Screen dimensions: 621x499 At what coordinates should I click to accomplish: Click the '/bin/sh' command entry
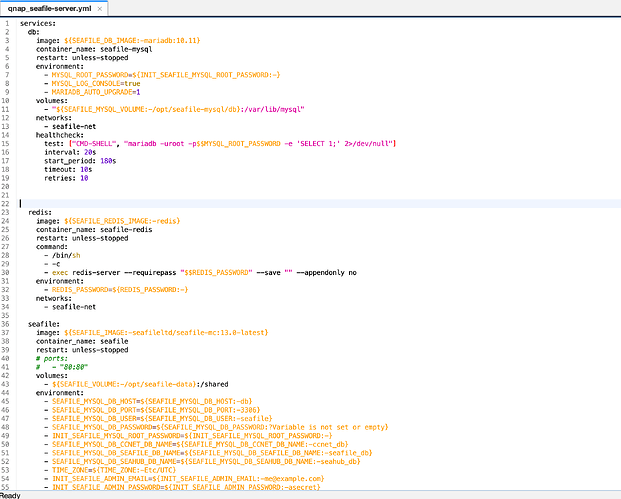66,255
